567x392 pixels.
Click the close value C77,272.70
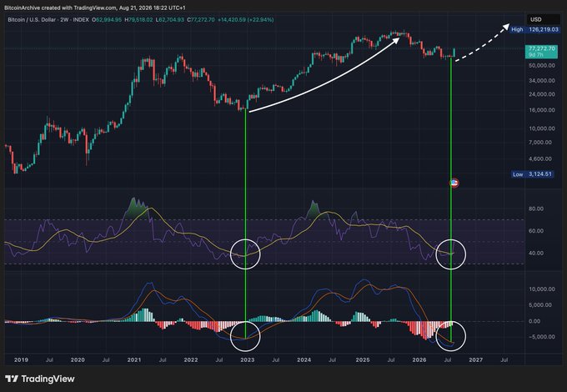201,19
